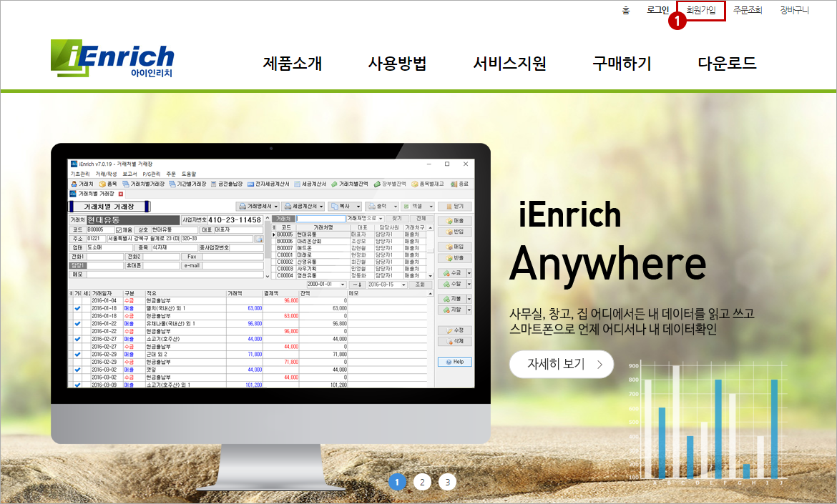Toggle 채움 checkbox next to code B00005

pos(119,230)
